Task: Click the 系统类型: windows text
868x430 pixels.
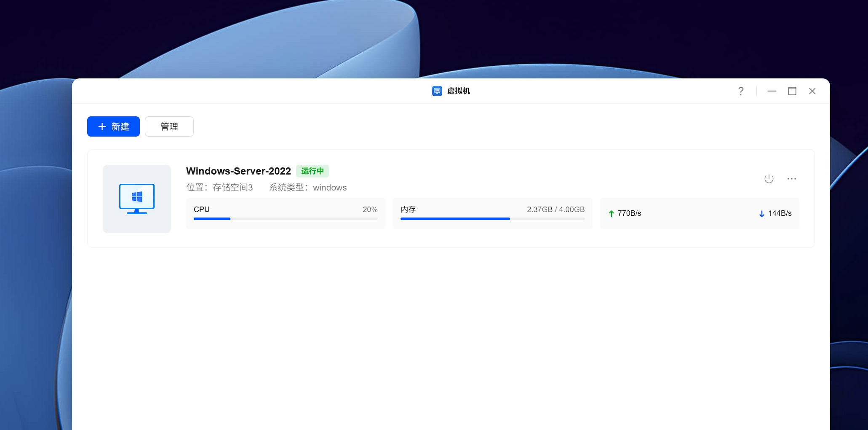Action: point(308,188)
